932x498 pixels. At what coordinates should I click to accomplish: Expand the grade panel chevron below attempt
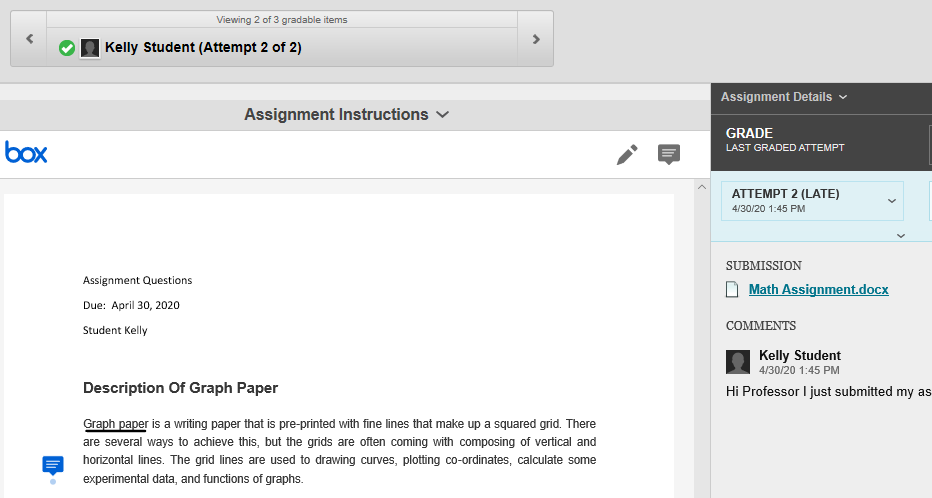pos(900,236)
